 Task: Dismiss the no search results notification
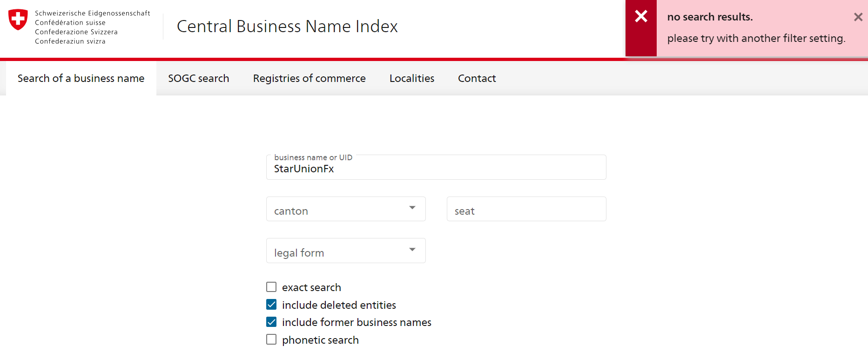(x=858, y=17)
